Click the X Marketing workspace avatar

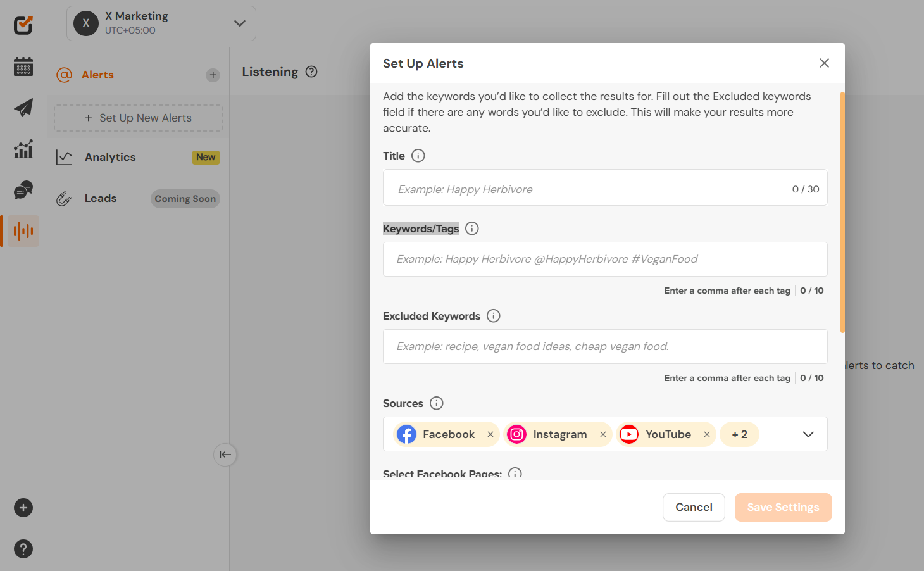[x=86, y=23]
